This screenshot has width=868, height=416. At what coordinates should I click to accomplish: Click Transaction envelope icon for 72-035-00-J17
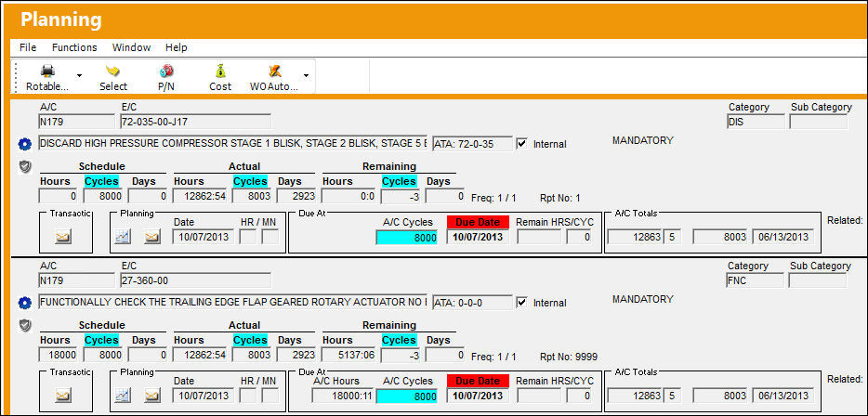(62, 238)
